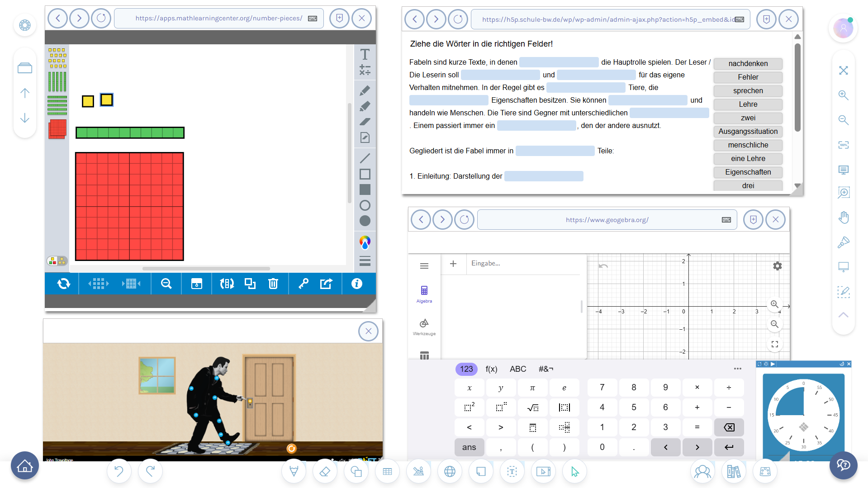Select the line drawing tool in Number Pieces
Viewport: 868px width, 488px height.
[x=365, y=158]
